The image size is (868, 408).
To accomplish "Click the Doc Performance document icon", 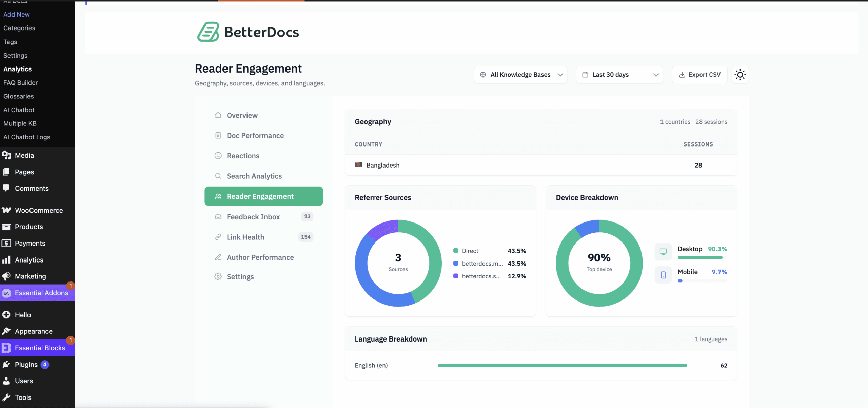I will pyautogui.click(x=218, y=136).
